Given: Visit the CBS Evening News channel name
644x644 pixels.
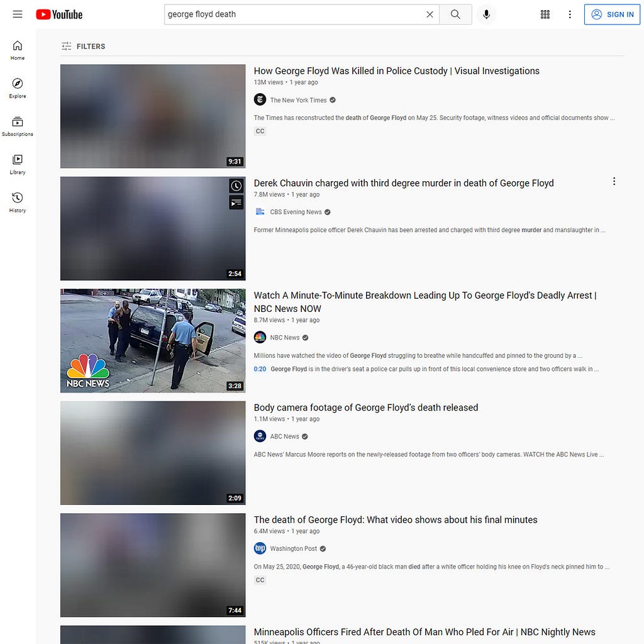Looking at the screenshot, I should pos(296,212).
